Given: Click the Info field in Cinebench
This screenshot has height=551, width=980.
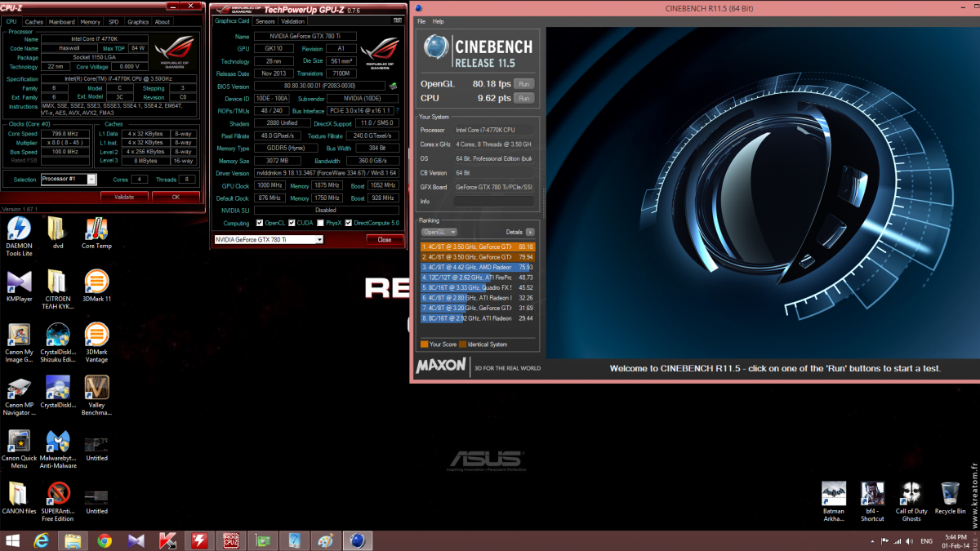Looking at the screenshot, I should click(494, 201).
